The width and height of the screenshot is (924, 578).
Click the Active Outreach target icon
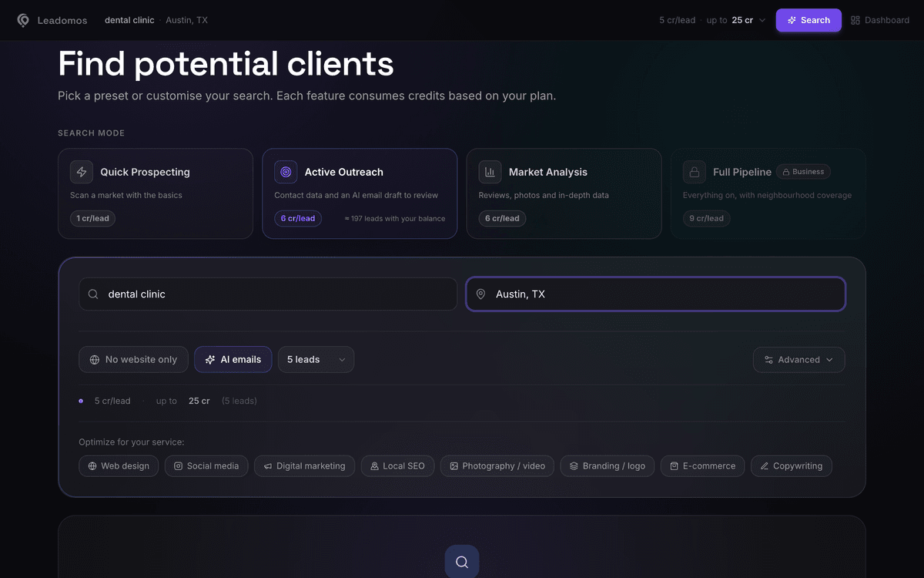286,172
